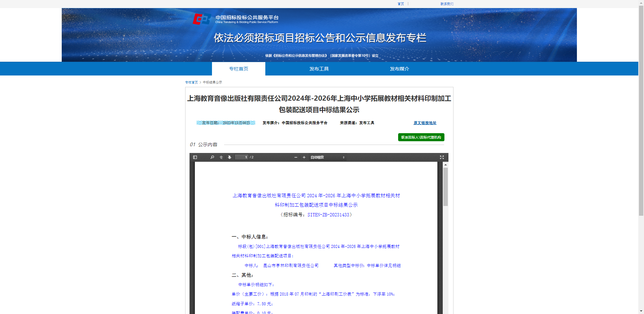Viewport: 644px width, 314px height.
Task: Toggle the PDF viewer sidebar
Action: coord(195,157)
